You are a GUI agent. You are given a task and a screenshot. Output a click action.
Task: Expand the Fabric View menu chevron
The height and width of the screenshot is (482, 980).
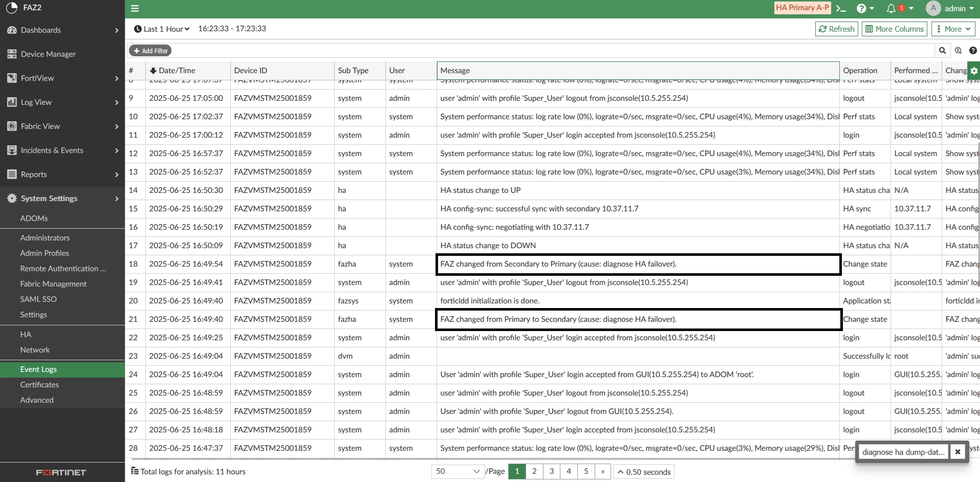[117, 126]
